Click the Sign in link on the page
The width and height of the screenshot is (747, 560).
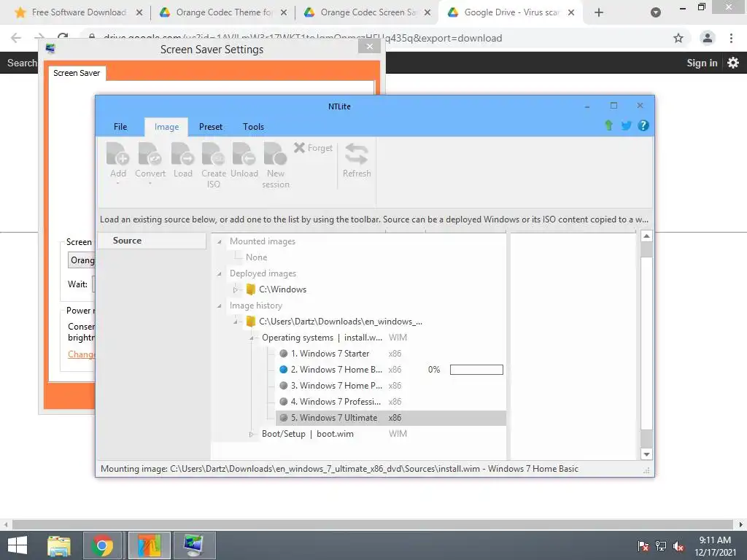[x=702, y=63]
